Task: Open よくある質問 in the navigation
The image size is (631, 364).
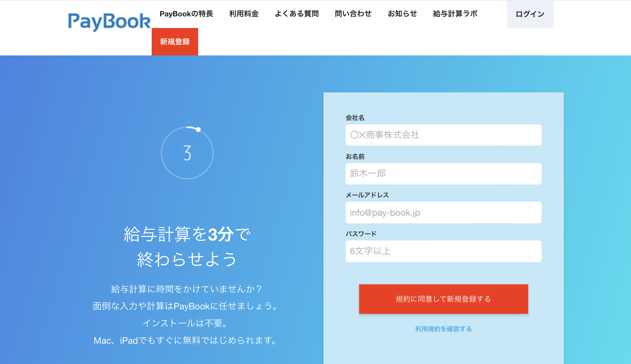Action: click(x=296, y=14)
